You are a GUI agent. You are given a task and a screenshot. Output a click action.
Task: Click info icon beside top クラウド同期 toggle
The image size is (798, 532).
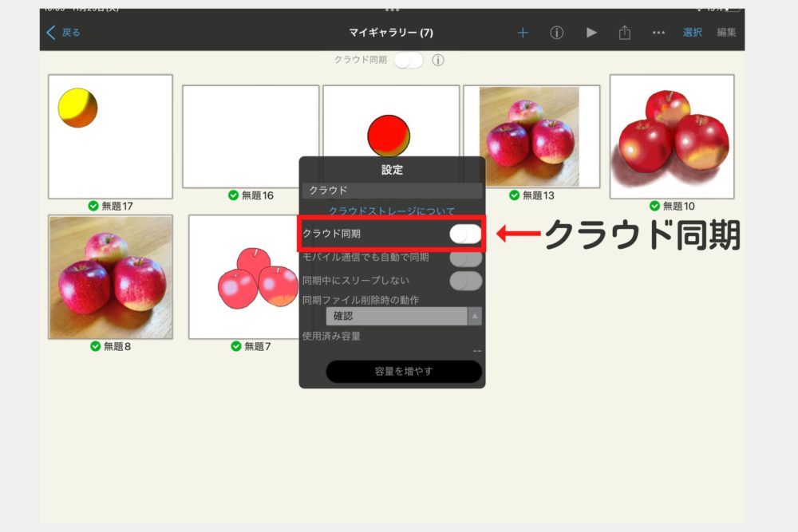tap(438, 61)
